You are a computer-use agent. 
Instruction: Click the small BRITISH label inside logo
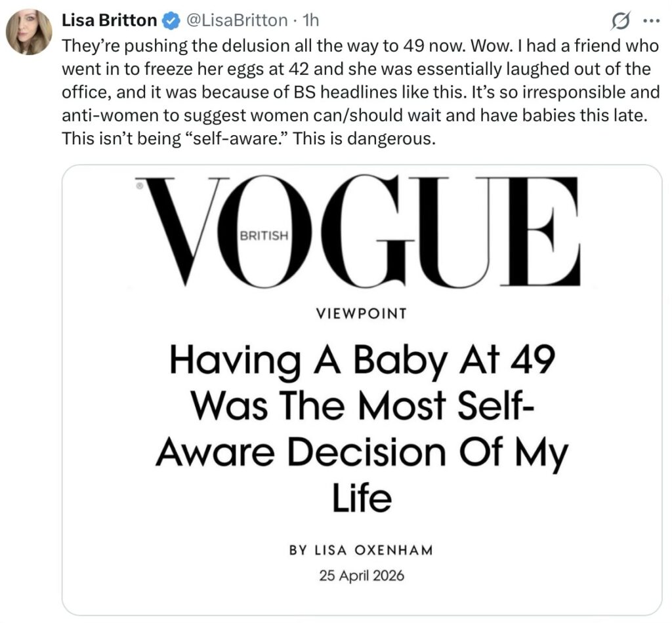click(264, 236)
